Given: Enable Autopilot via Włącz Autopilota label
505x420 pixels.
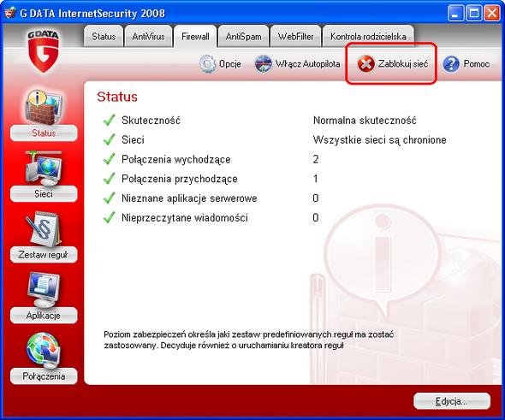Looking at the screenshot, I should [x=307, y=63].
